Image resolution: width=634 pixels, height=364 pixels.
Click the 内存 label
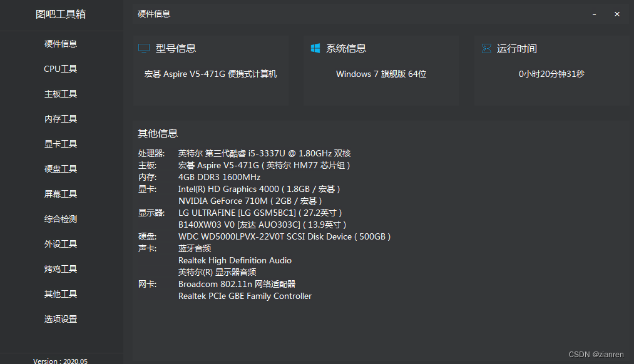[x=147, y=178]
